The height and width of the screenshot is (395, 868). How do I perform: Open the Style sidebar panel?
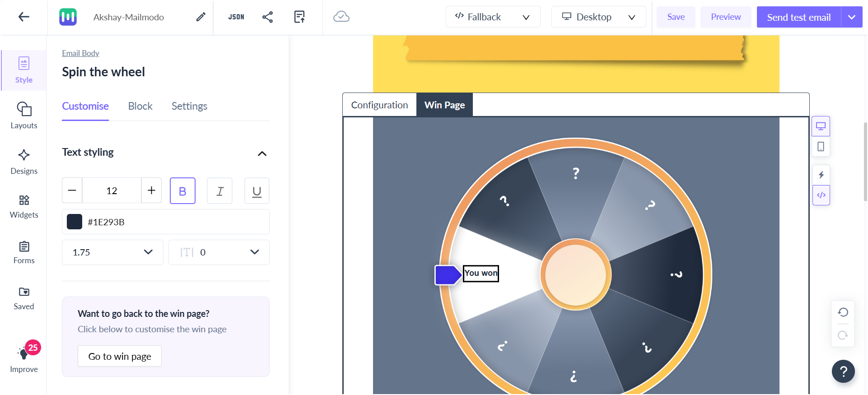coord(24,70)
